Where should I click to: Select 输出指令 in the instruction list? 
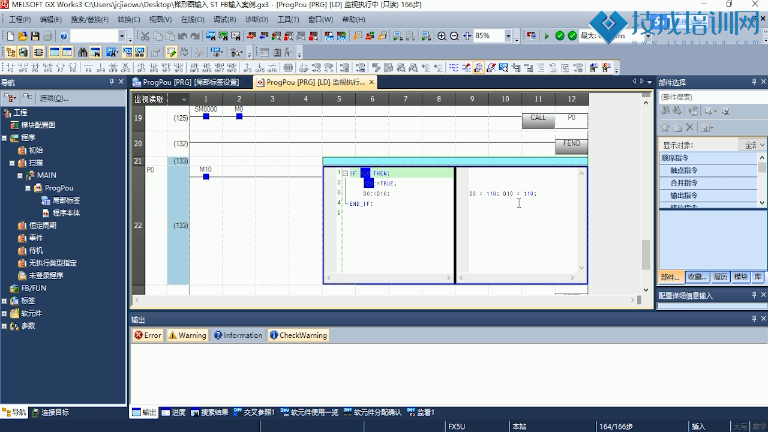pos(708,195)
